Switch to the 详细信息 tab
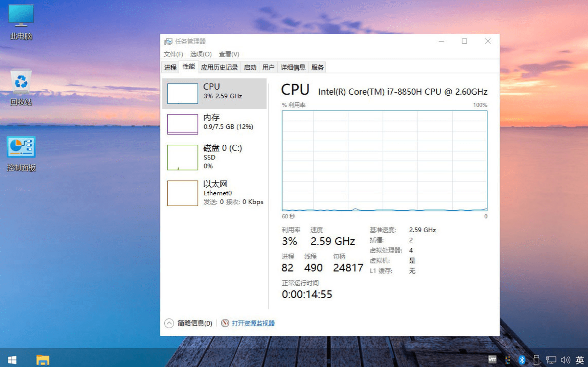The width and height of the screenshot is (588, 367). pyautogui.click(x=293, y=67)
